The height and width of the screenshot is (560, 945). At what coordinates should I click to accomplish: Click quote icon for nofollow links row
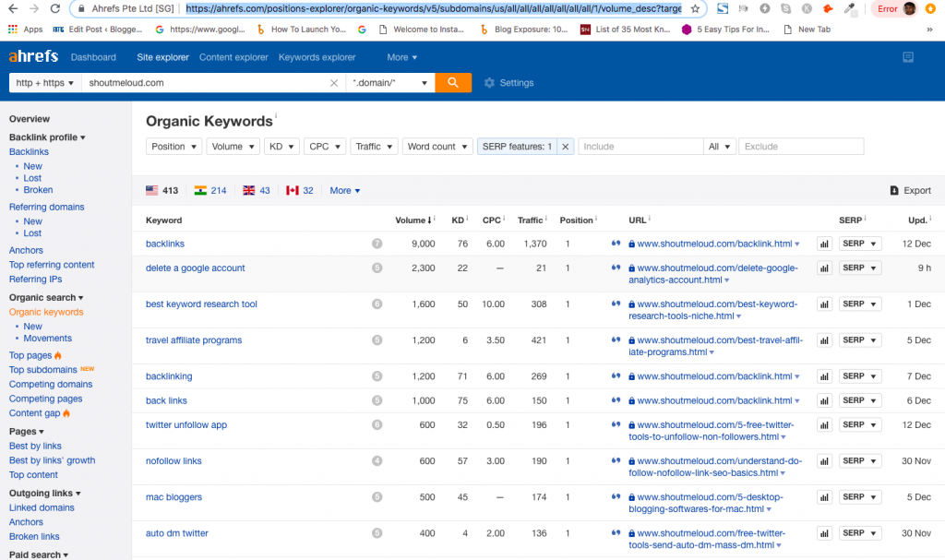[616, 460]
